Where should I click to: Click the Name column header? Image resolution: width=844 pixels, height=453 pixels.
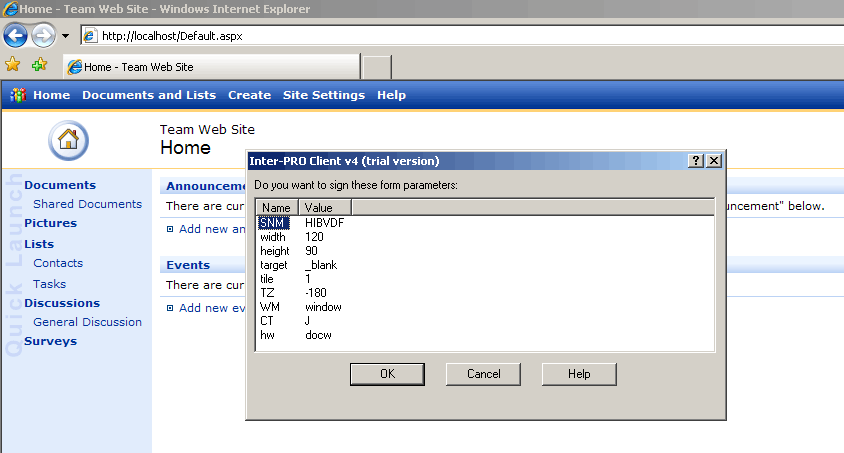click(x=277, y=208)
